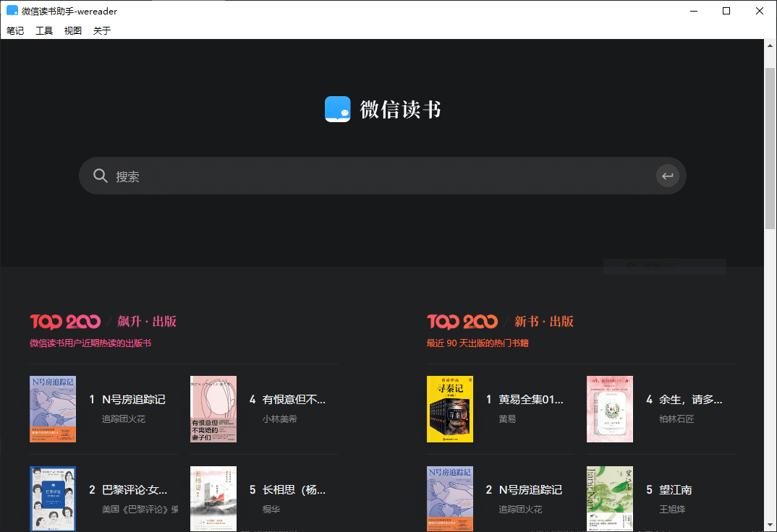This screenshot has height=532, width=777.
Task: Open the 笔记 menu
Action: [x=14, y=30]
